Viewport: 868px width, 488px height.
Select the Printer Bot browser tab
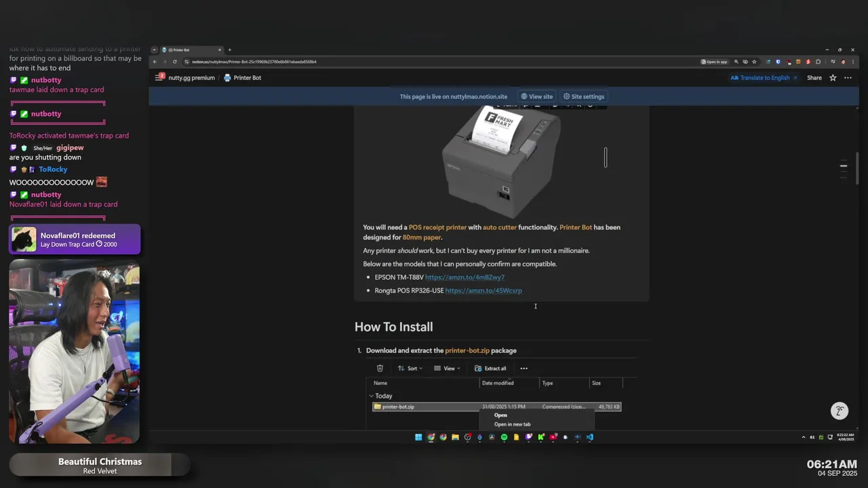coord(192,49)
